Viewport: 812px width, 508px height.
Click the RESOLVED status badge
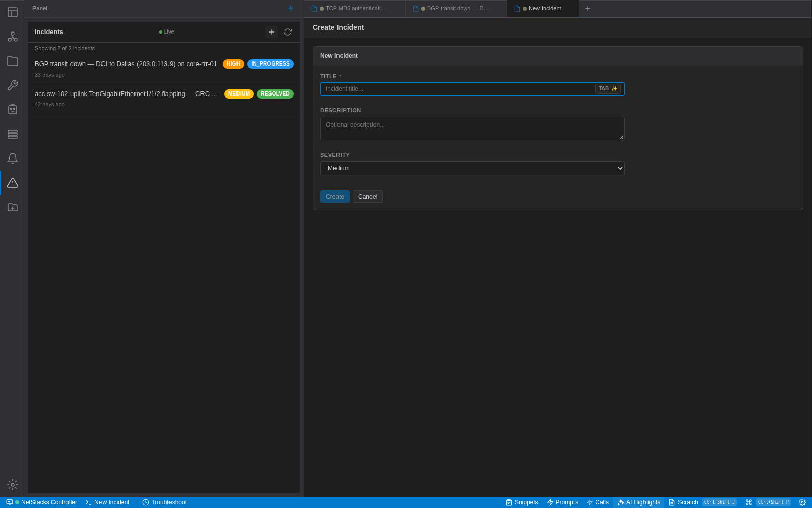coord(275,94)
